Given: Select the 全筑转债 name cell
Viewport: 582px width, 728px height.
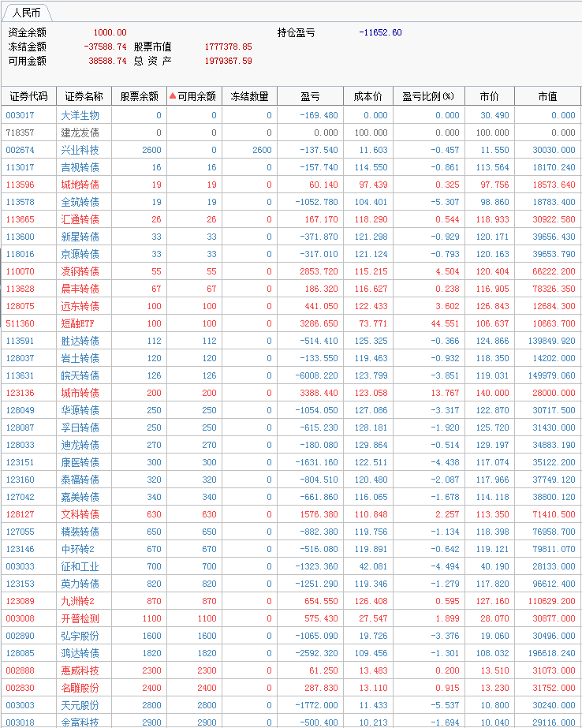Looking at the screenshot, I should click(x=80, y=202).
